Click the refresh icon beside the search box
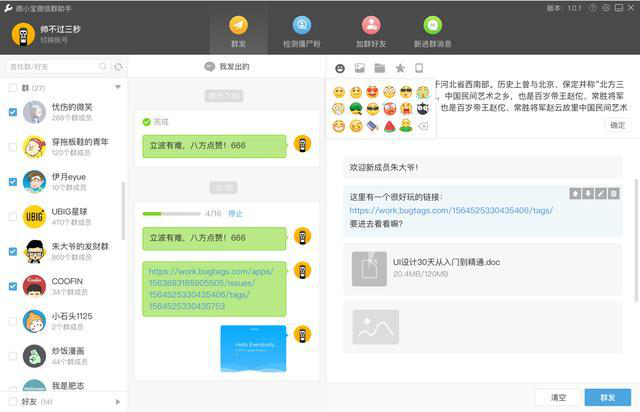The image size is (640, 412). tap(119, 67)
